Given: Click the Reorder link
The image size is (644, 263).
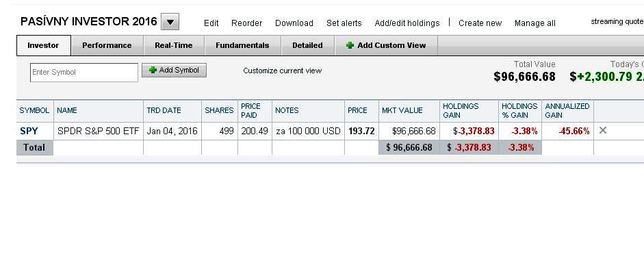Looking at the screenshot, I should click(246, 23).
